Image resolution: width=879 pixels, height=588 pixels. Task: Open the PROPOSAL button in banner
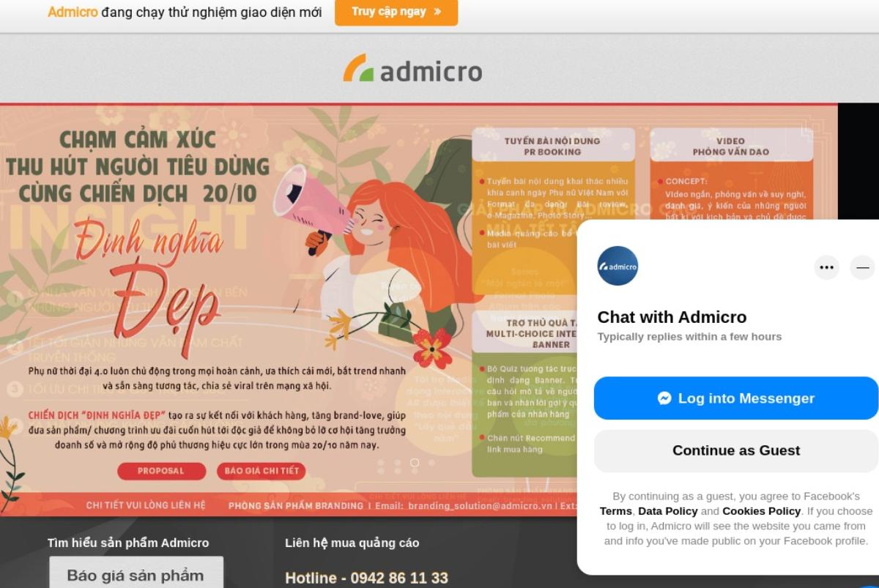(161, 471)
